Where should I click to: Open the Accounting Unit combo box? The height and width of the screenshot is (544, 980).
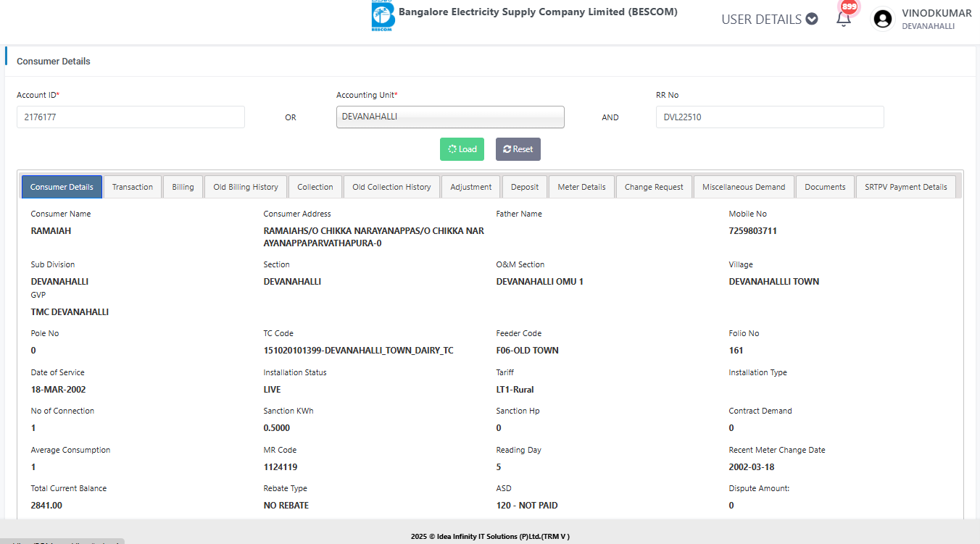[x=450, y=117]
